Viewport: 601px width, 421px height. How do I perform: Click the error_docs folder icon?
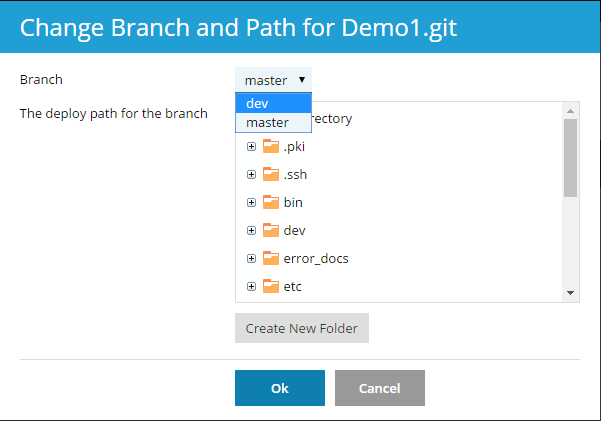pos(271,258)
